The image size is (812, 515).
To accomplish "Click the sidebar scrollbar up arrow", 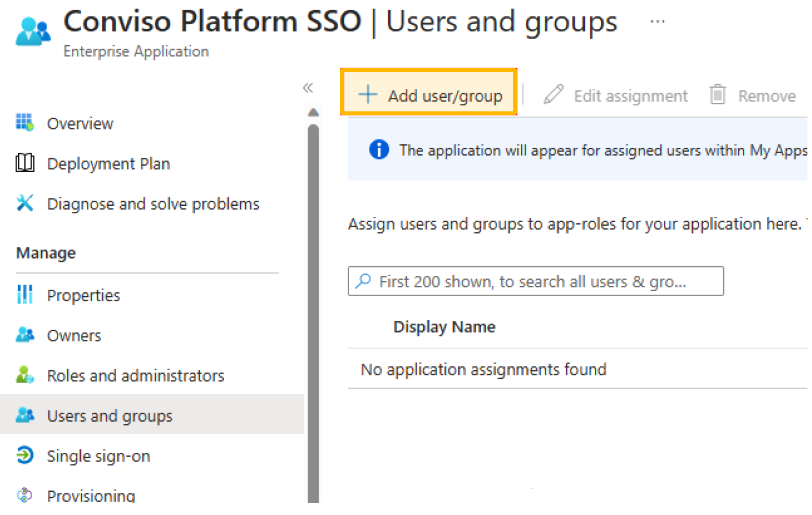I will [x=313, y=112].
